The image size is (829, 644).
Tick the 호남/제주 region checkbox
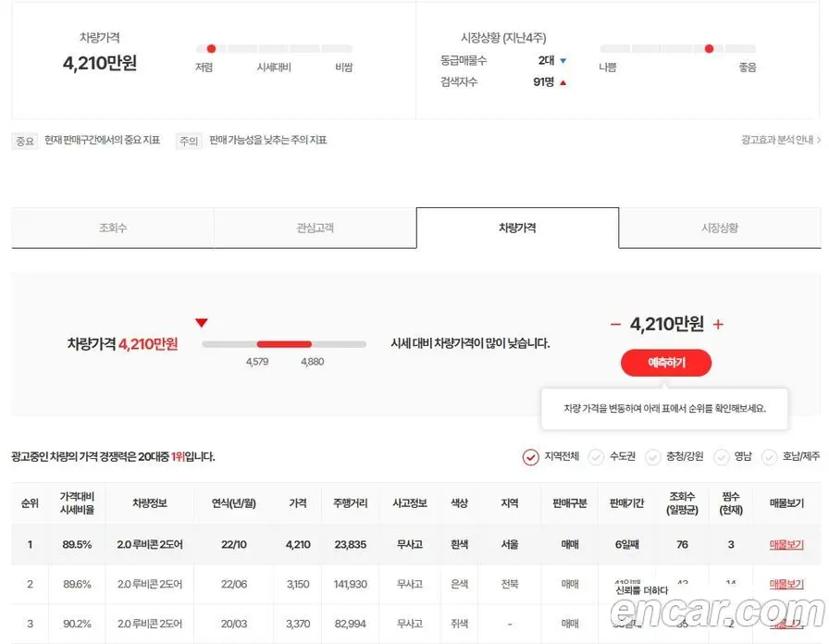click(x=769, y=457)
